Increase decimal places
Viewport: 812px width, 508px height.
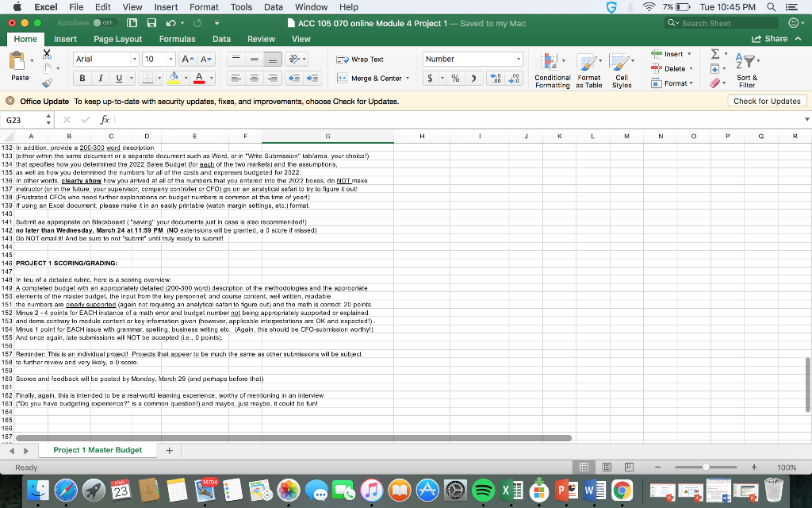tap(496, 79)
